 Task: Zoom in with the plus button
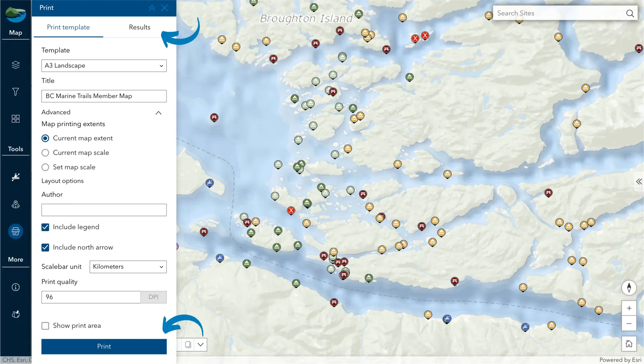pos(629,308)
